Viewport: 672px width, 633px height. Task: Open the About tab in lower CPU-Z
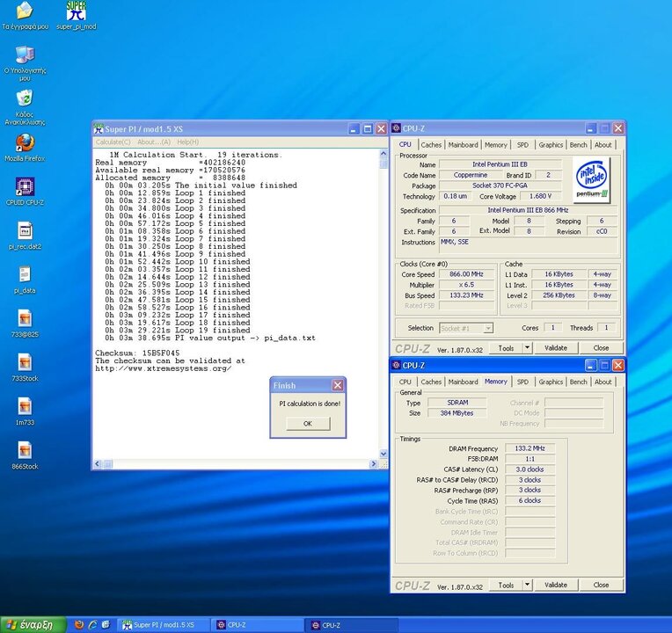(603, 382)
